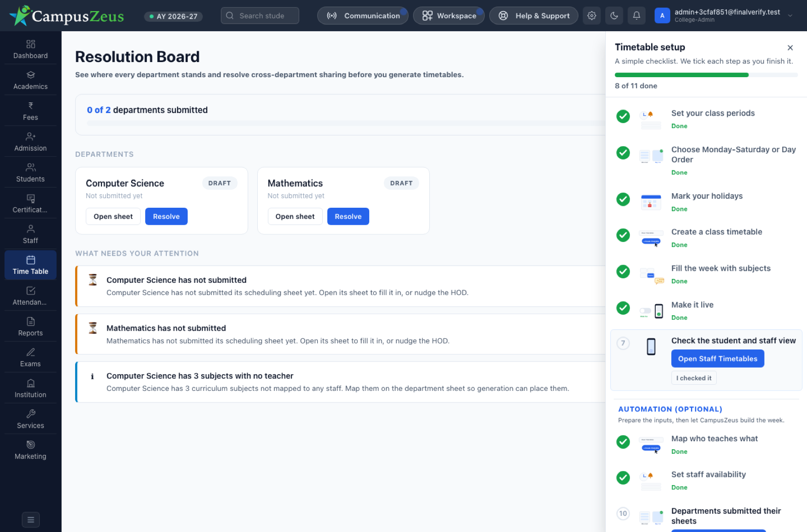Screen dimensions: 807x532
Task: Open Services section in sidebar
Action: pyautogui.click(x=31, y=419)
